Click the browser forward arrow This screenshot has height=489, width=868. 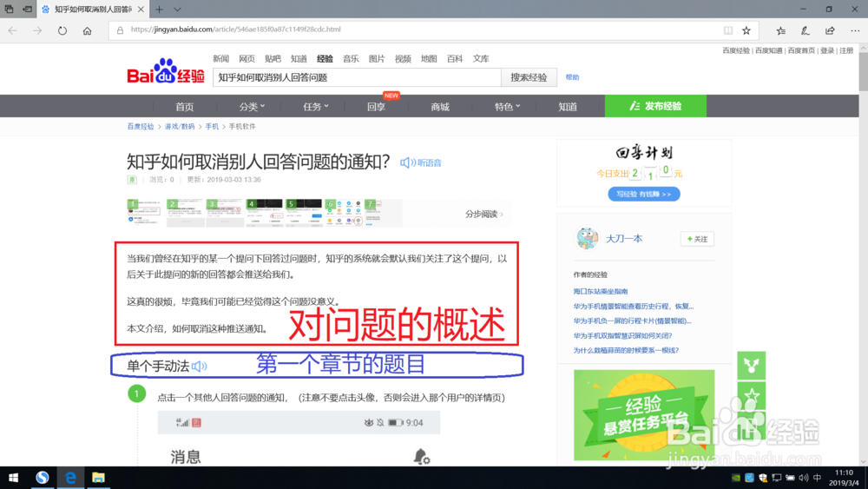pos(37,30)
